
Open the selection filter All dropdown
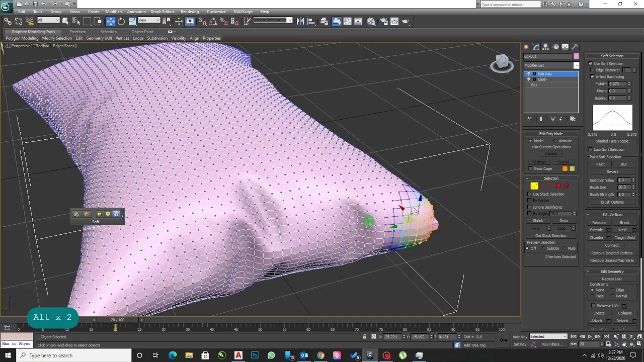48,20
